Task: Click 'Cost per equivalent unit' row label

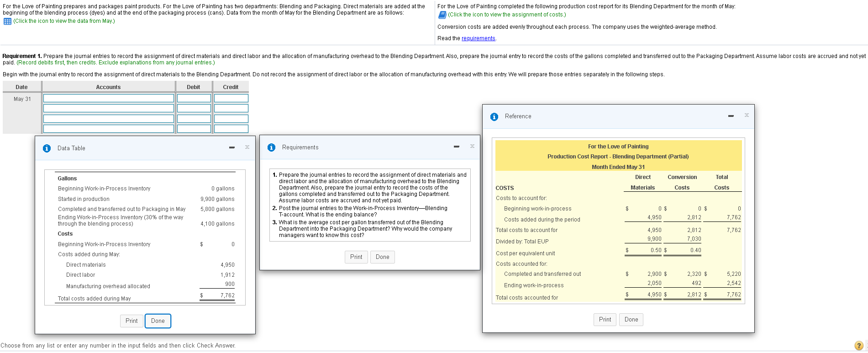Action: pos(526,253)
